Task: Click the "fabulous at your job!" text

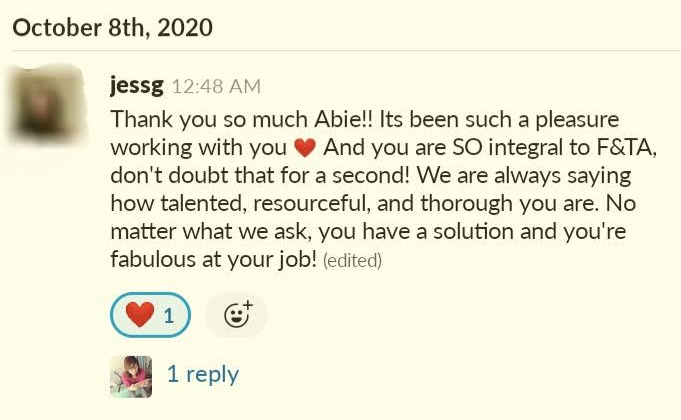Action: click(214, 261)
